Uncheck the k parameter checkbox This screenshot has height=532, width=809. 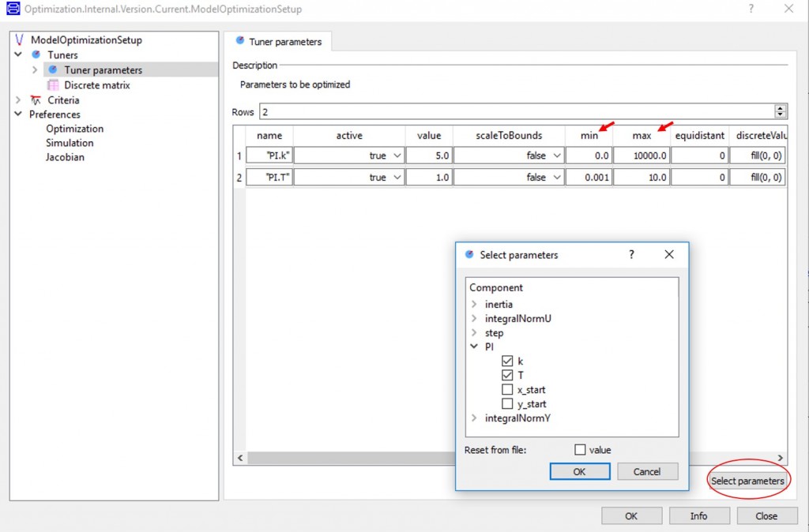coord(507,361)
